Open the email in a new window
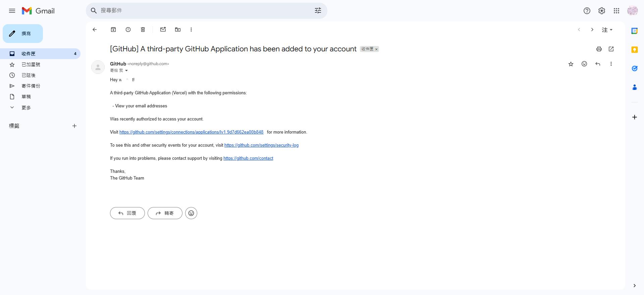644x295 pixels. (x=611, y=49)
